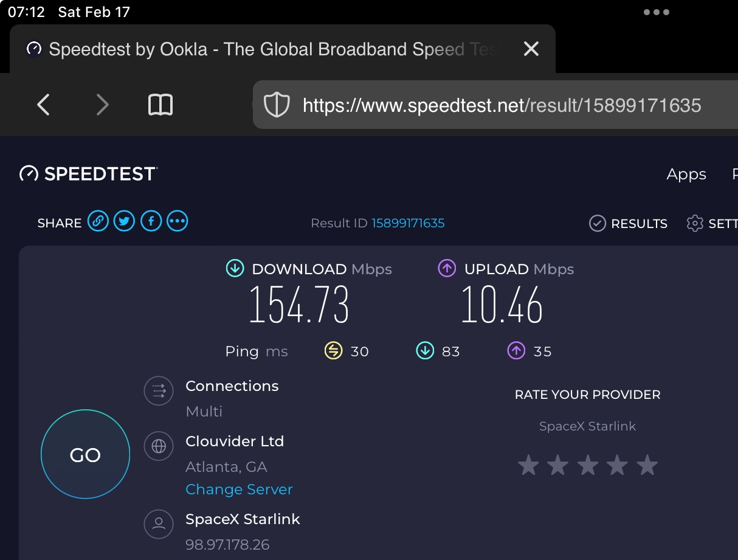Click the Connections multi icon
The image size is (738, 560).
click(x=159, y=390)
